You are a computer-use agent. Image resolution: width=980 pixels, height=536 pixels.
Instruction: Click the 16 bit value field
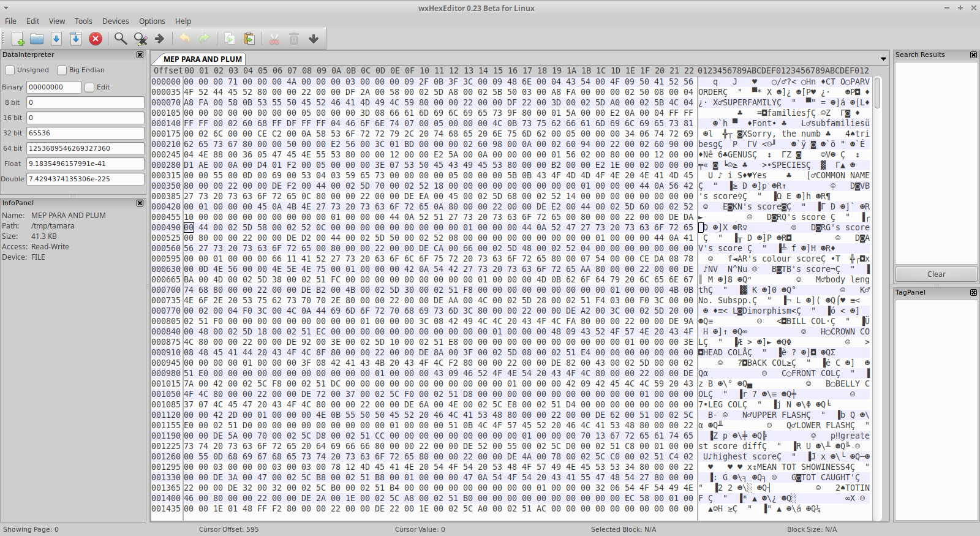click(x=85, y=118)
